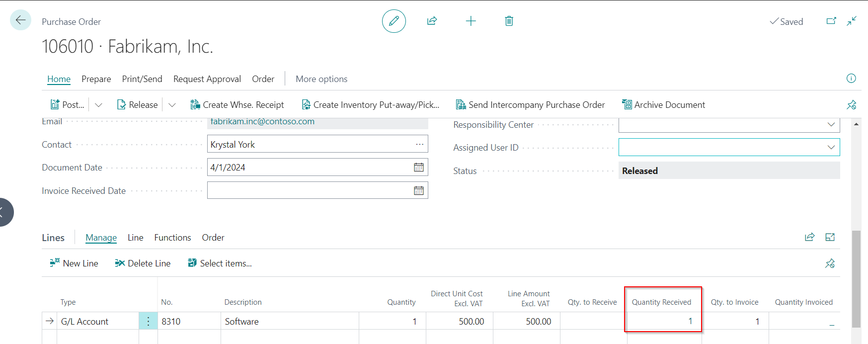This screenshot has width=868, height=344.
Task: Click the Quantity Received column header
Action: pyautogui.click(x=661, y=302)
